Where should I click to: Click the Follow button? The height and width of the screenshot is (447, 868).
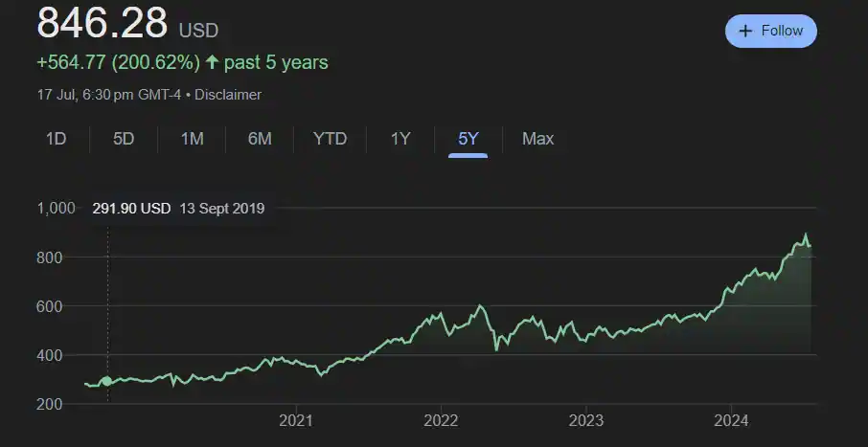pyautogui.click(x=770, y=31)
